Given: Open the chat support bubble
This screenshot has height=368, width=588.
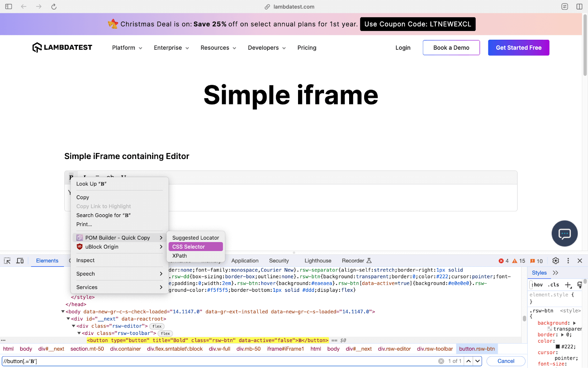Looking at the screenshot, I should 564,234.
